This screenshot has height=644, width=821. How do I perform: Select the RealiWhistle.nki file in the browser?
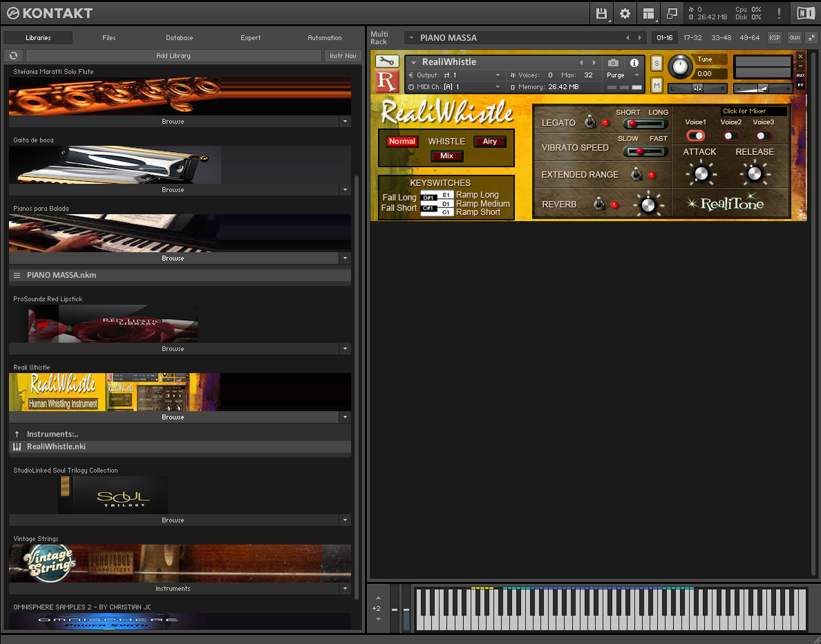pos(180,446)
